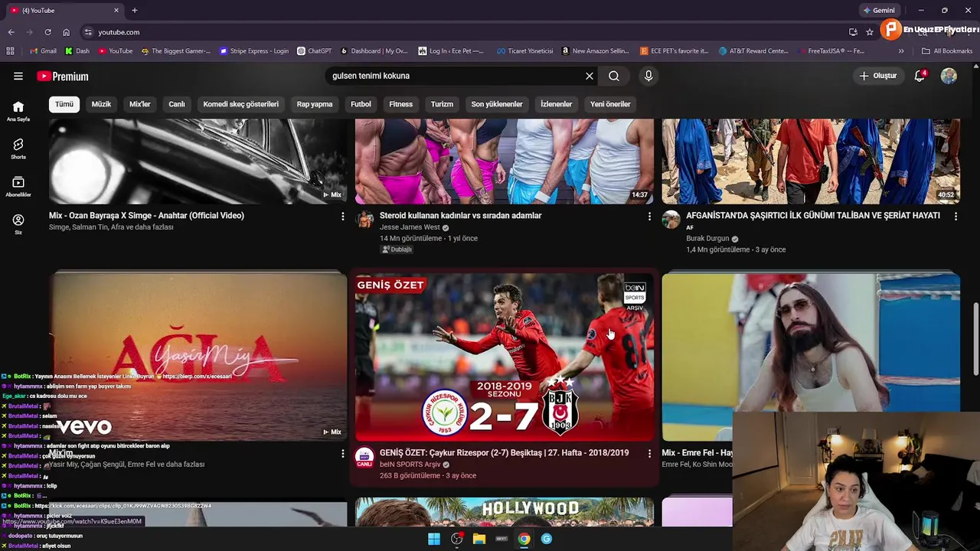
Task: Open Jesse James West channel link
Action: tap(410, 227)
